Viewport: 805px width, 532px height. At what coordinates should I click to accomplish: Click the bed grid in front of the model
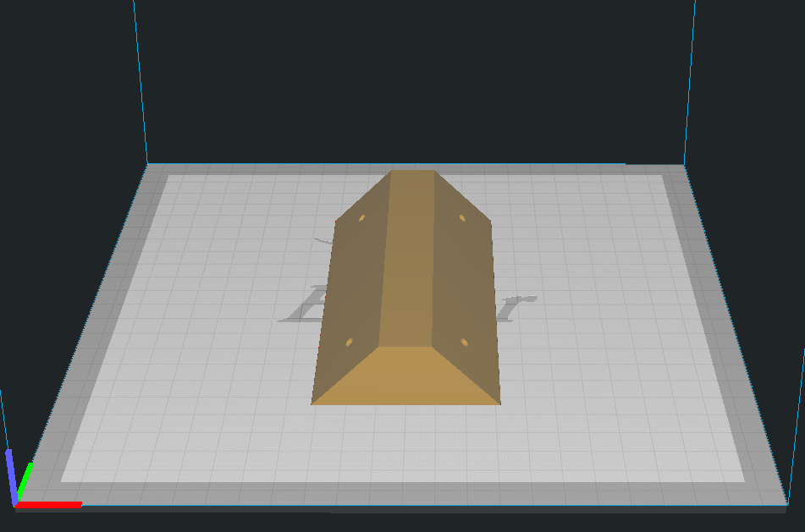406,448
